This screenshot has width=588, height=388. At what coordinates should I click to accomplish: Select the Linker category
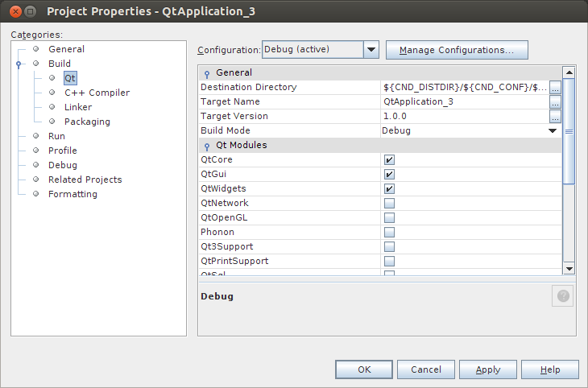[78, 107]
